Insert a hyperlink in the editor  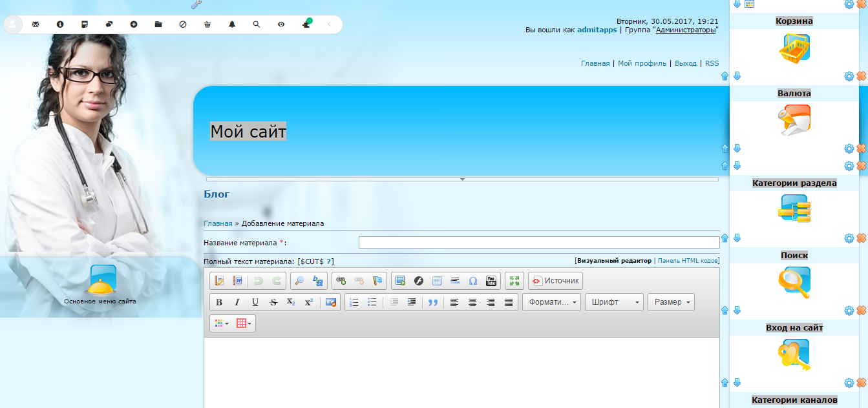pos(340,281)
